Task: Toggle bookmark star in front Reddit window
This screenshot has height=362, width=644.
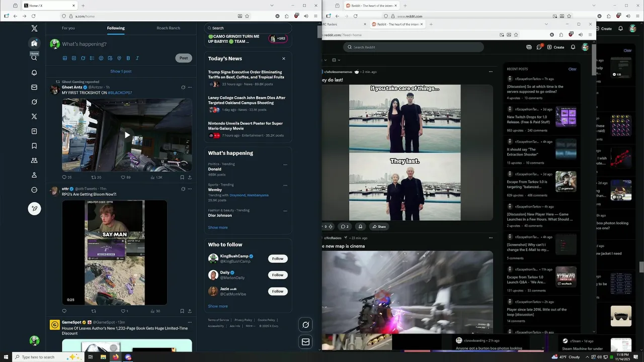Action: coord(516,35)
